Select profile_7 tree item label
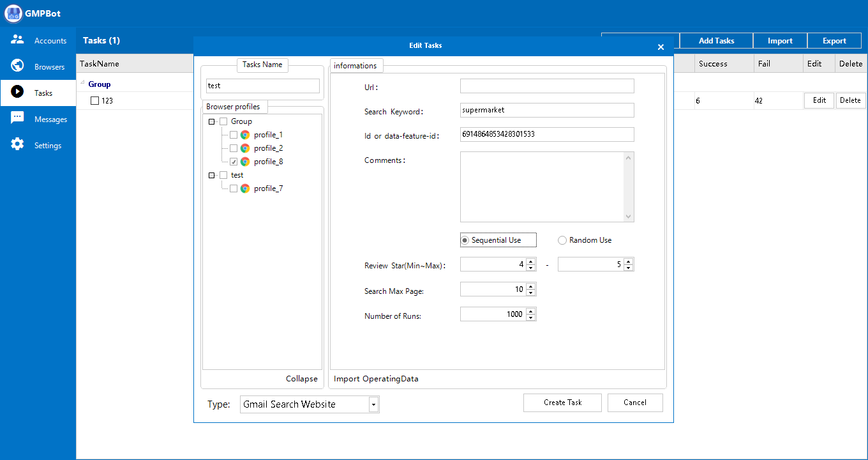This screenshot has height=460, width=868. pyautogui.click(x=268, y=188)
